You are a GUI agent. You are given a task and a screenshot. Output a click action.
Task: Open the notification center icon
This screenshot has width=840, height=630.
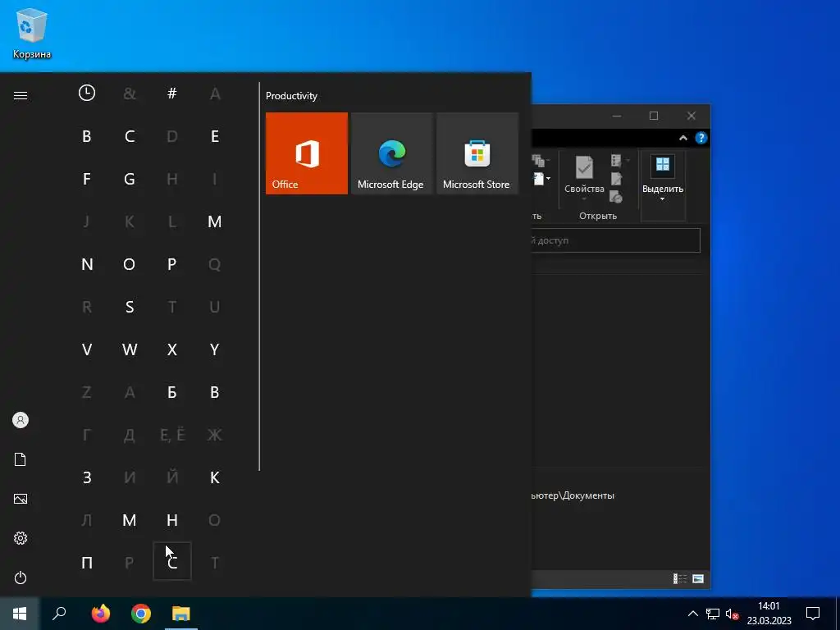pyautogui.click(x=813, y=614)
